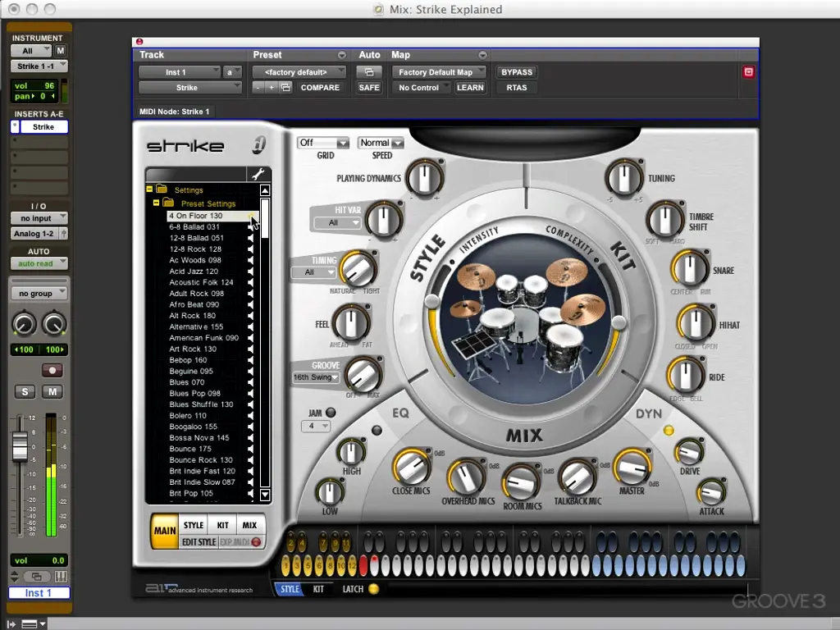This screenshot has width=840, height=630.
Task: Open the GROOVE 16th Swing dropdown
Action: click(x=316, y=377)
